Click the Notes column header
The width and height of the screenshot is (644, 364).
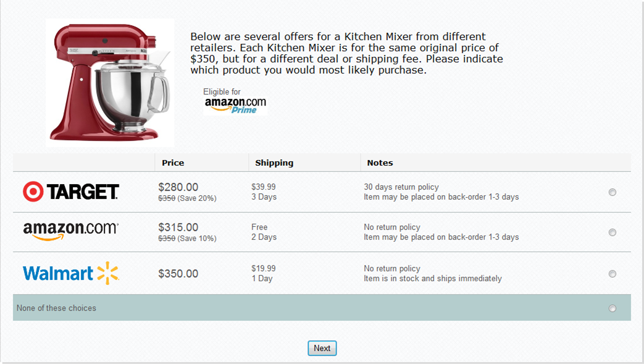[x=380, y=163]
